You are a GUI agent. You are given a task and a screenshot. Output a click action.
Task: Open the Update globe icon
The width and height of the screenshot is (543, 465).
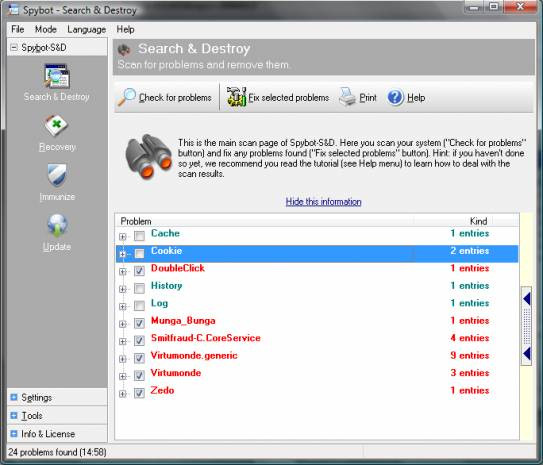(57, 225)
